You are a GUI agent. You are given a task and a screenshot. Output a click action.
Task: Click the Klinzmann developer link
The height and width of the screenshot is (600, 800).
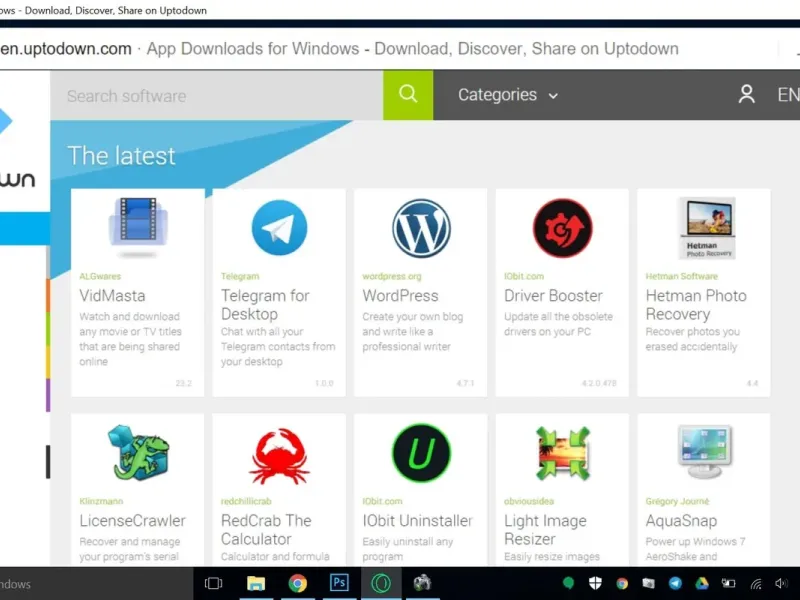point(101,501)
